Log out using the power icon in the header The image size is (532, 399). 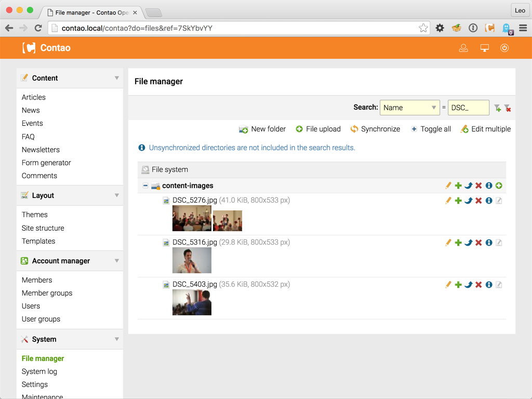[x=504, y=48]
